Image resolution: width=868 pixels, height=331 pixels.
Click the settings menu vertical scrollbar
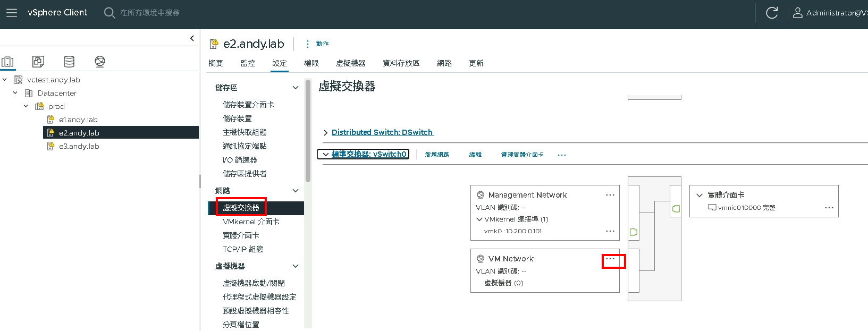[x=308, y=131]
